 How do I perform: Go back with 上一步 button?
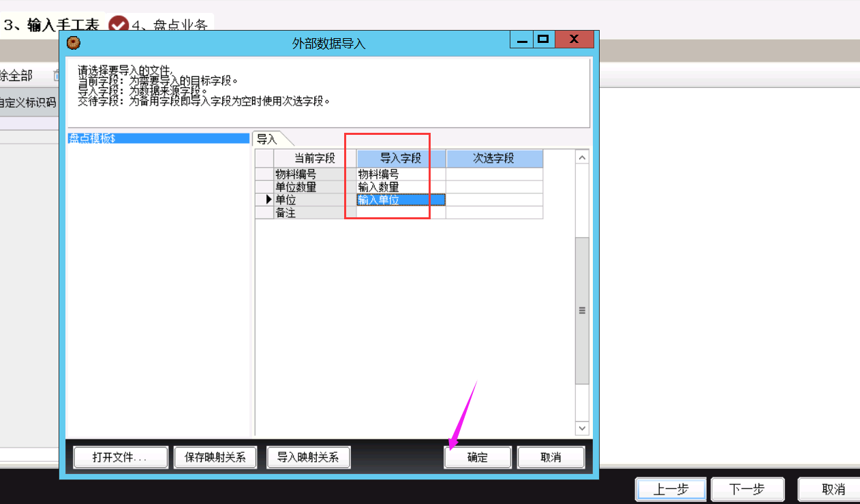[x=671, y=489]
